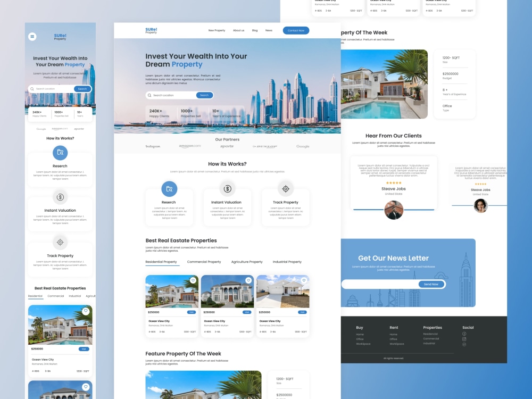Click the Commercial link under Properties in footer
Viewport: 532px width, 399px height.
(x=431, y=338)
